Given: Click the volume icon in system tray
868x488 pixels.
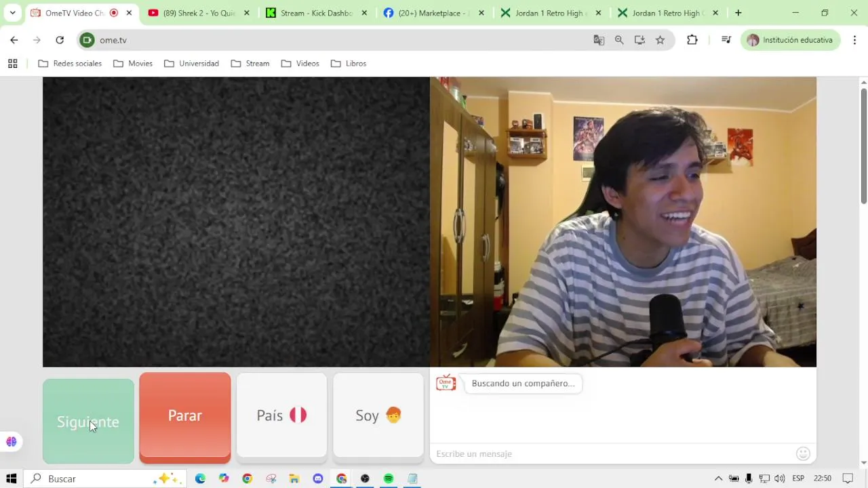Looking at the screenshot, I should coord(779,479).
